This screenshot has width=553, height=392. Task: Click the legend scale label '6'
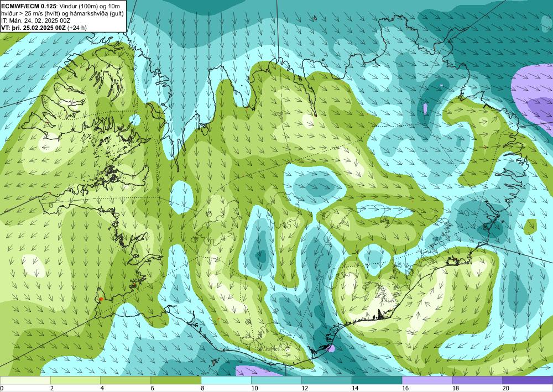click(x=153, y=388)
